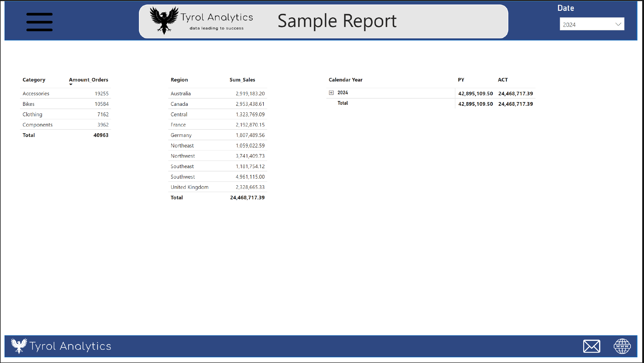Open the Date slicer dropdown
The width and height of the screenshot is (644, 363).
point(587,24)
